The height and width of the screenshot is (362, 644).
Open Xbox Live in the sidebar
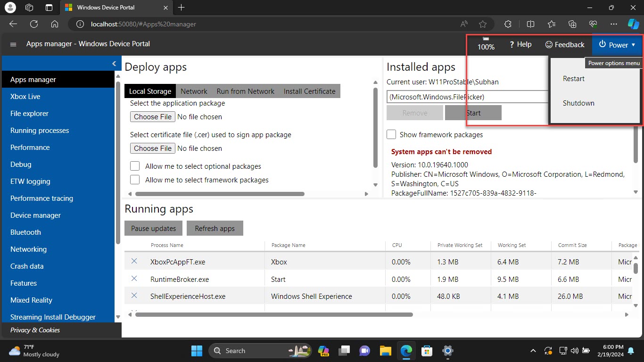click(58, 96)
